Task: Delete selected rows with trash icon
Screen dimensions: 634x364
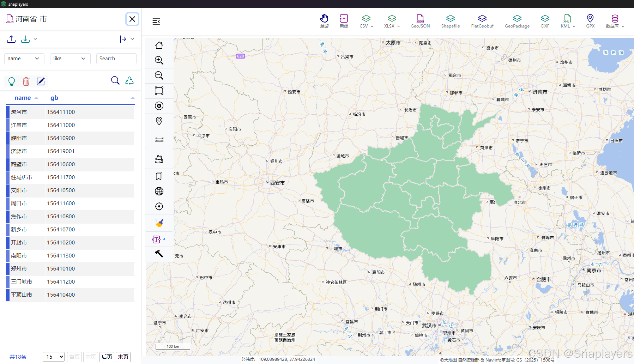Action: [x=26, y=81]
